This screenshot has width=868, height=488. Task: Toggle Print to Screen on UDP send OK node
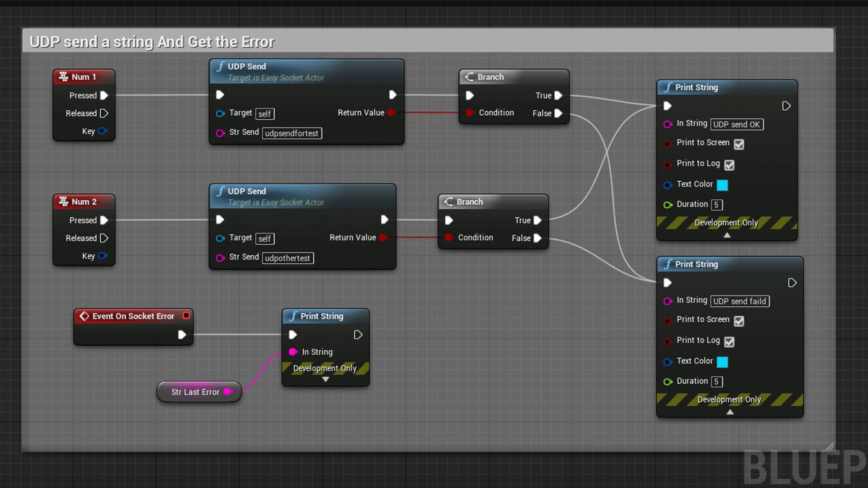point(739,144)
